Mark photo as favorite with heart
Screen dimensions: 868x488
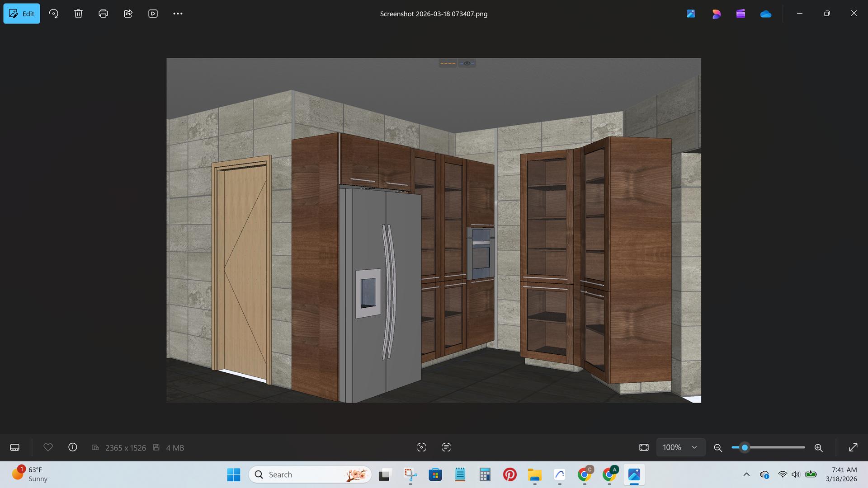(x=48, y=447)
